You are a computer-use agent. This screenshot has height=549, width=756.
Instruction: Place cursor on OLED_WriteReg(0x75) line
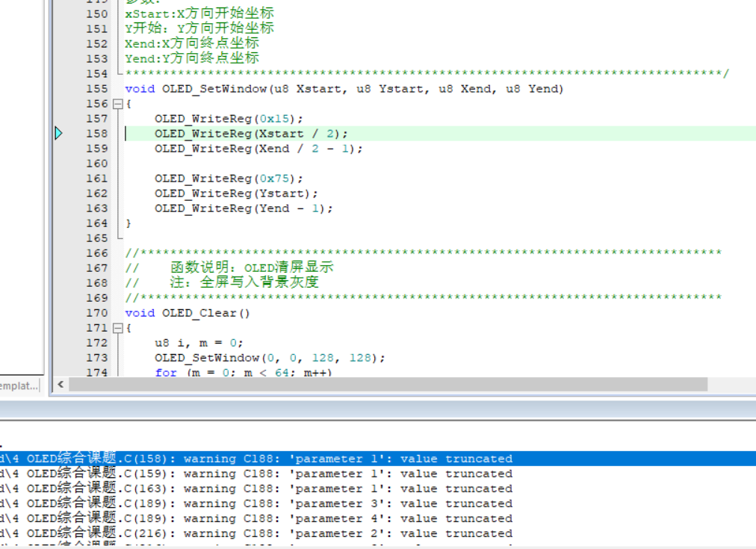click(229, 179)
